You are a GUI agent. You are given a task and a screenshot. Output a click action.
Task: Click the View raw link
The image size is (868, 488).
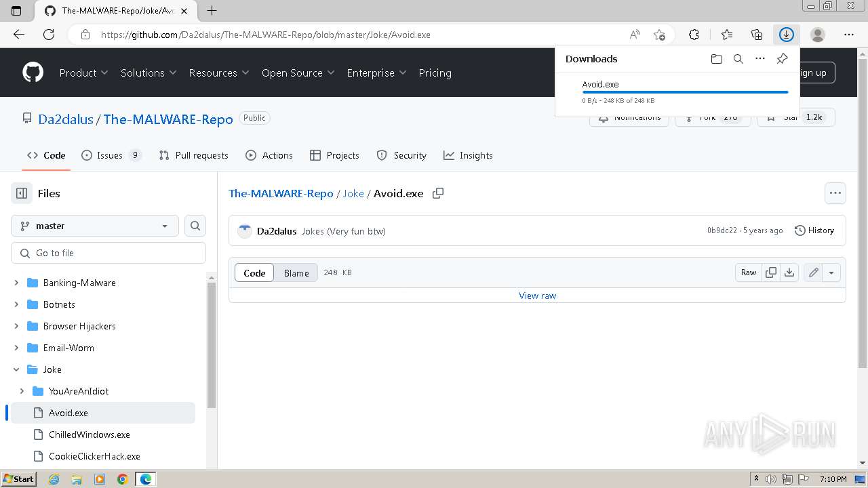point(537,296)
